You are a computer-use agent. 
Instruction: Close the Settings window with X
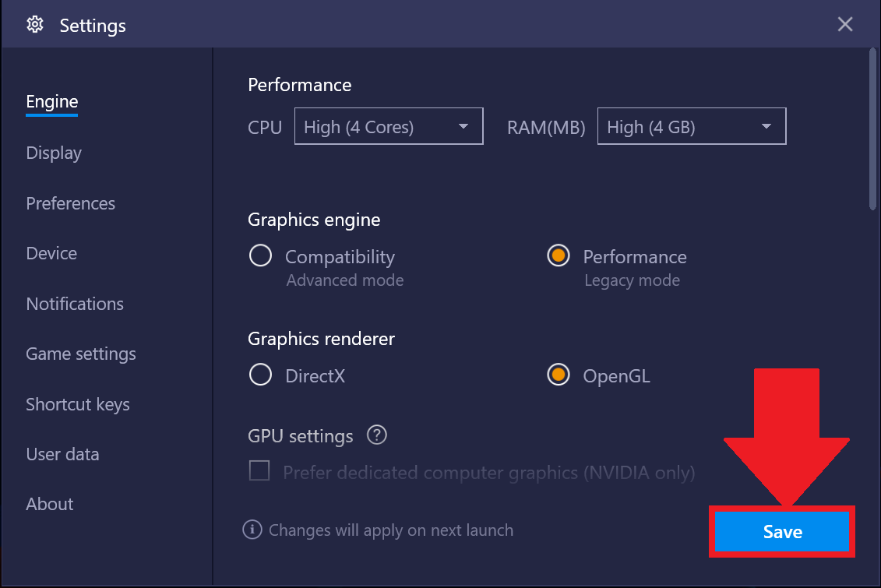(845, 24)
